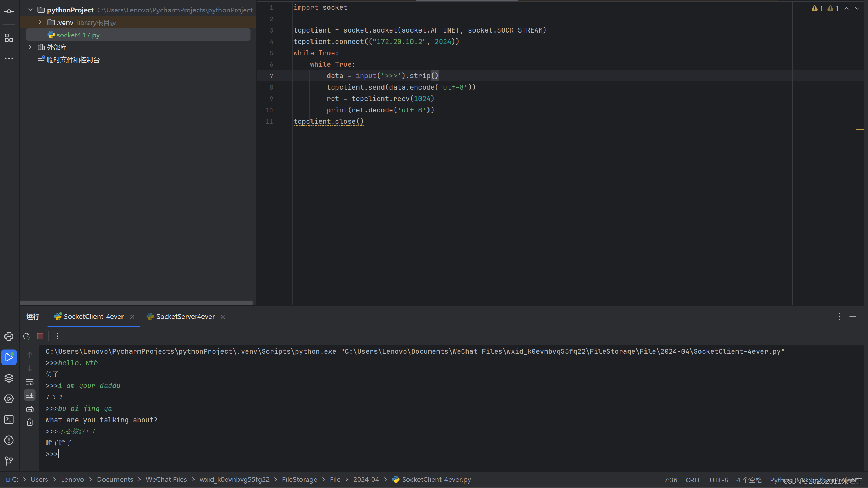Image resolution: width=868 pixels, height=488 pixels.
Task: Click UTF-8 encoding in status bar
Action: (718, 480)
